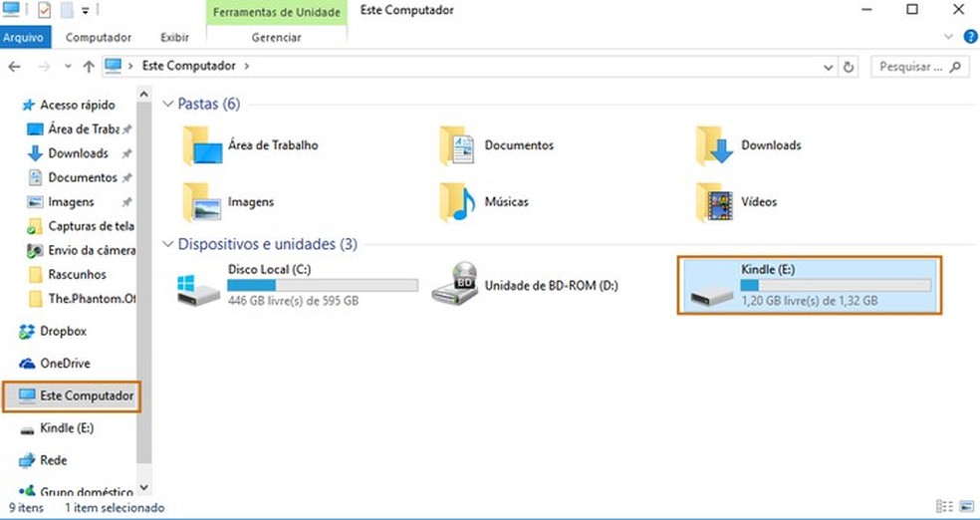Open Rede in navigation pane
The width and height of the screenshot is (980, 520).
(43, 460)
